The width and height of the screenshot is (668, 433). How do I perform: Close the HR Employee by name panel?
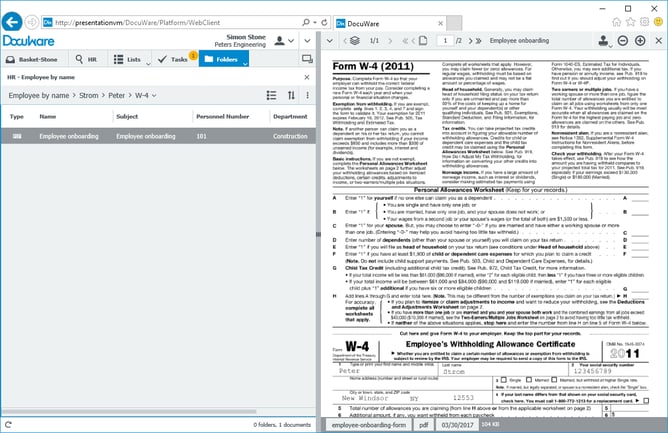309,77
